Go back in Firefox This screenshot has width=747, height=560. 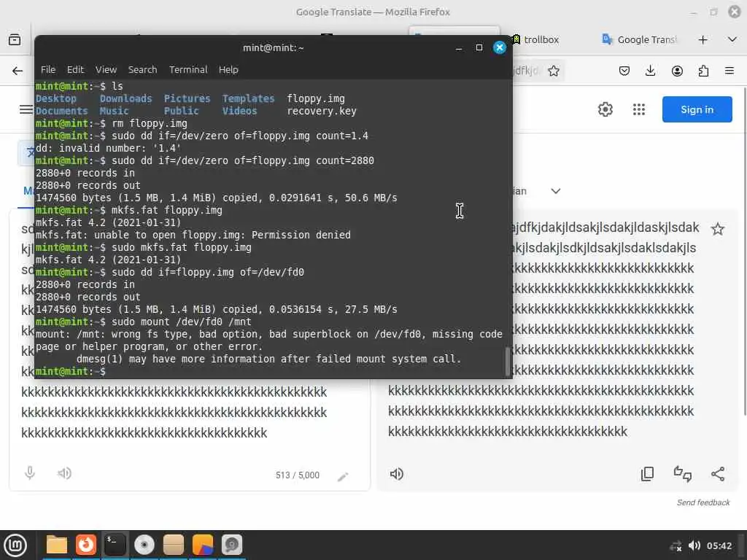click(18, 71)
